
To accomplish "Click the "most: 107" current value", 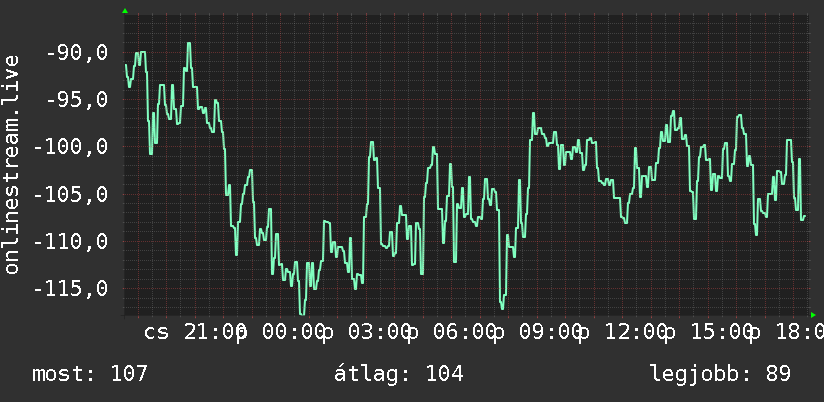I will click(90, 374).
